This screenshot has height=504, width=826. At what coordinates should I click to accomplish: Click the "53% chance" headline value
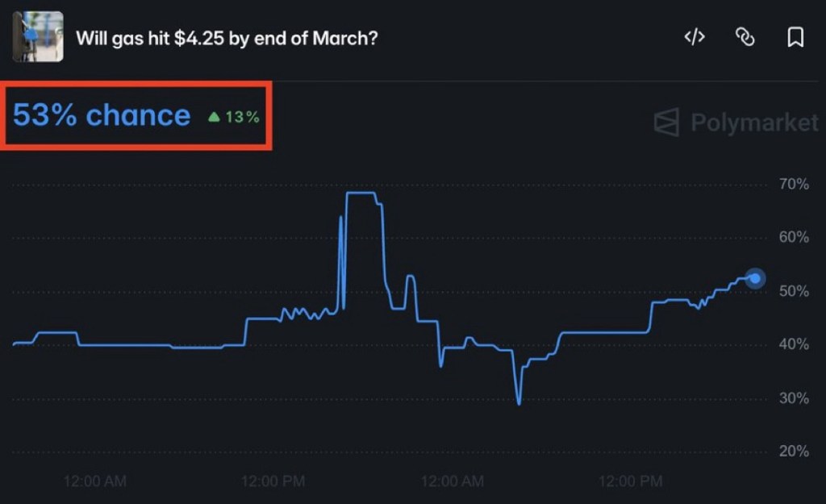click(102, 115)
